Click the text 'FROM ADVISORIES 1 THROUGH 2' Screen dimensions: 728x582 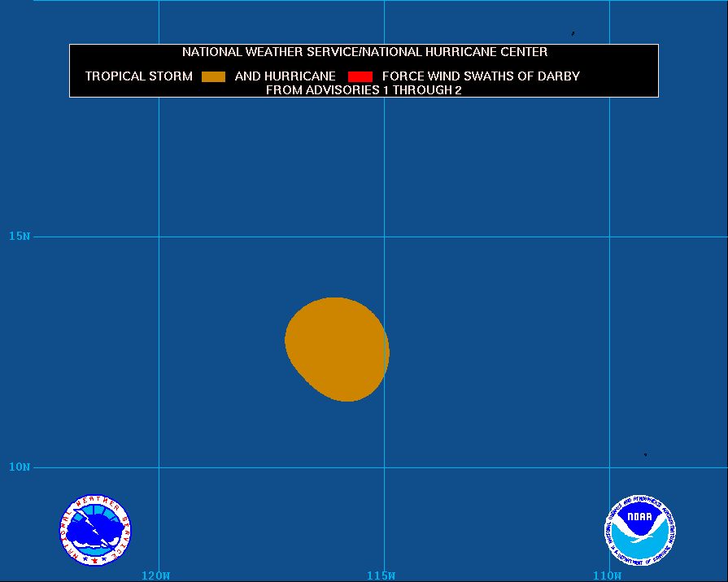coord(364,90)
